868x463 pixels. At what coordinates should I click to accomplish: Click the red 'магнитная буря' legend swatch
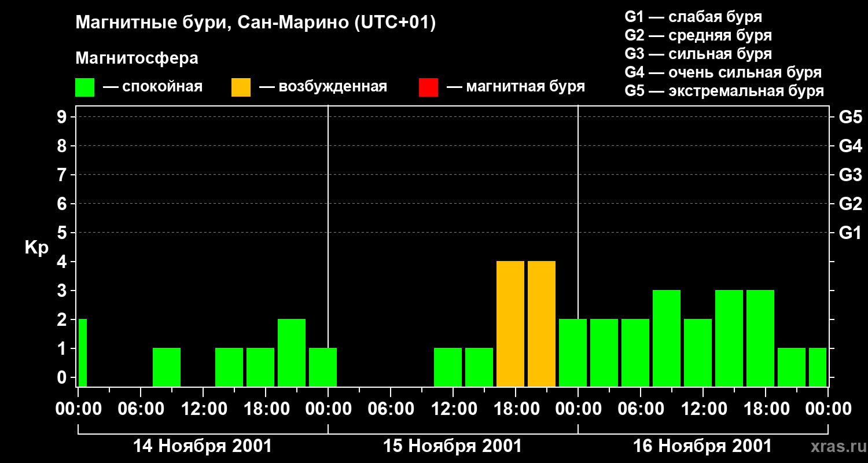[428, 87]
